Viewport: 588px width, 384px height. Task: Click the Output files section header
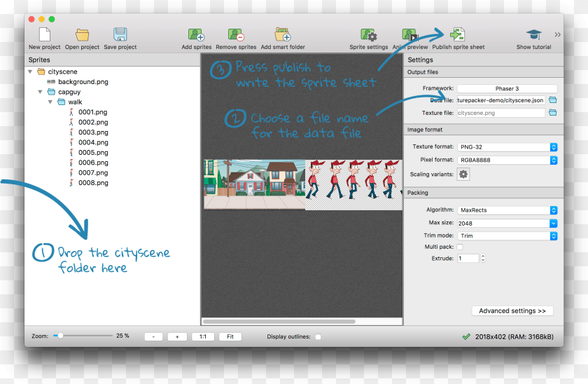pos(484,72)
